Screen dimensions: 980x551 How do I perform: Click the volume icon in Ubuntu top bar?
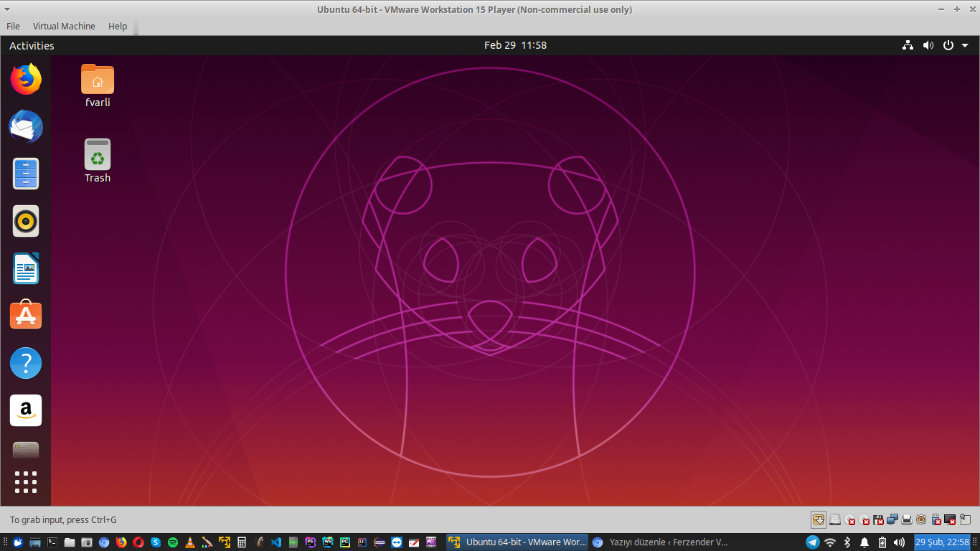(x=928, y=45)
